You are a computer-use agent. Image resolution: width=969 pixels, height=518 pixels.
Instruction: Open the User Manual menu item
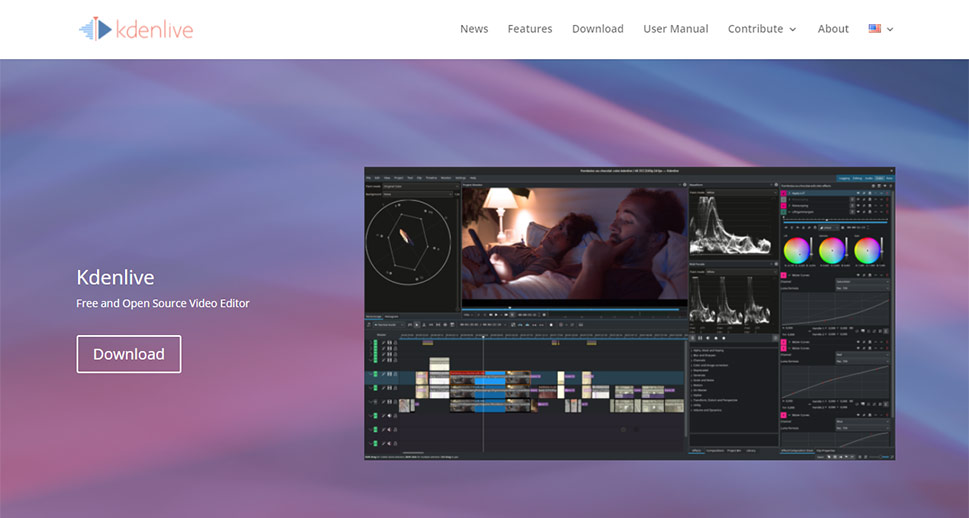point(675,29)
